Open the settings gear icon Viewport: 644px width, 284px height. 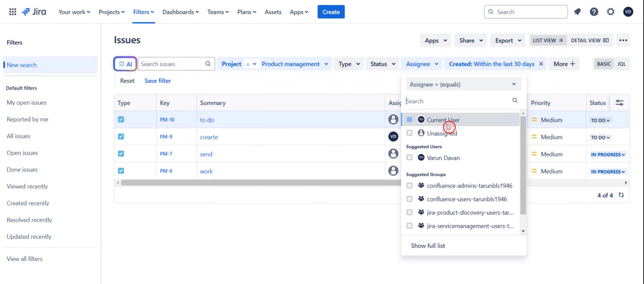click(611, 12)
